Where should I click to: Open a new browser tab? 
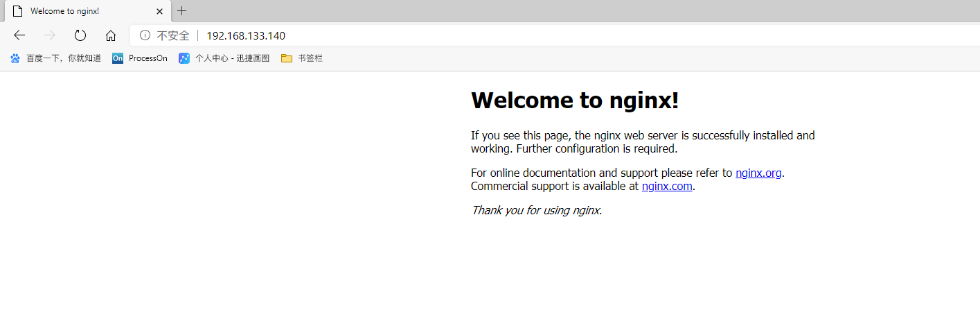182,11
